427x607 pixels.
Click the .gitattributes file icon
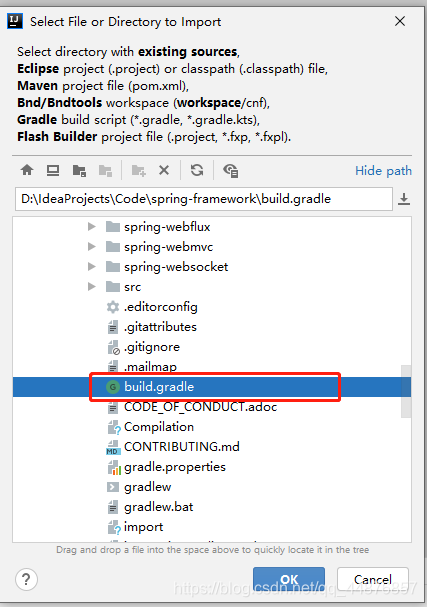pos(112,327)
